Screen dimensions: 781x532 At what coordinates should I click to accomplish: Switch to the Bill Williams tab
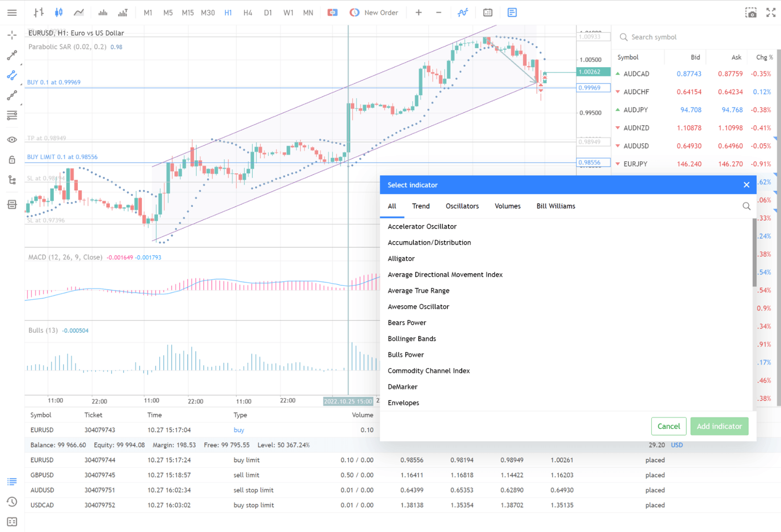(555, 206)
